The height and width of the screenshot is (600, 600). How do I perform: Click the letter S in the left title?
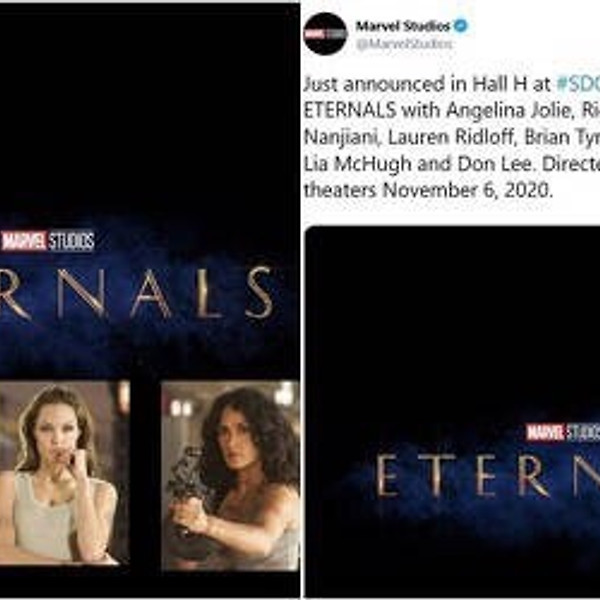(260, 293)
